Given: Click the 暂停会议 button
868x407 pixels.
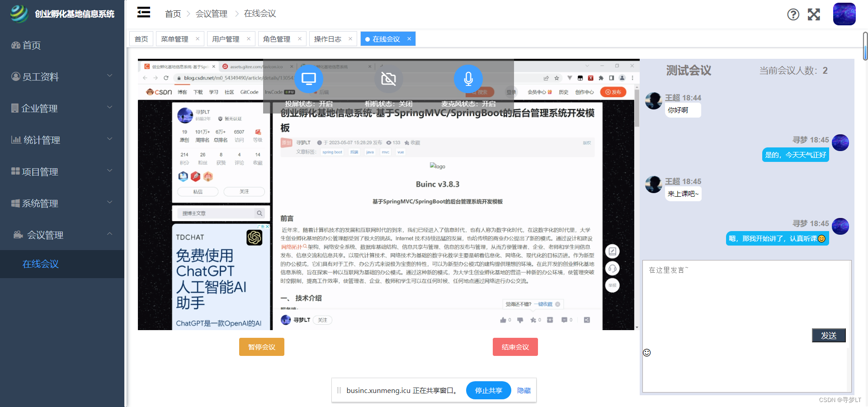Looking at the screenshot, I should coord(262,347).
